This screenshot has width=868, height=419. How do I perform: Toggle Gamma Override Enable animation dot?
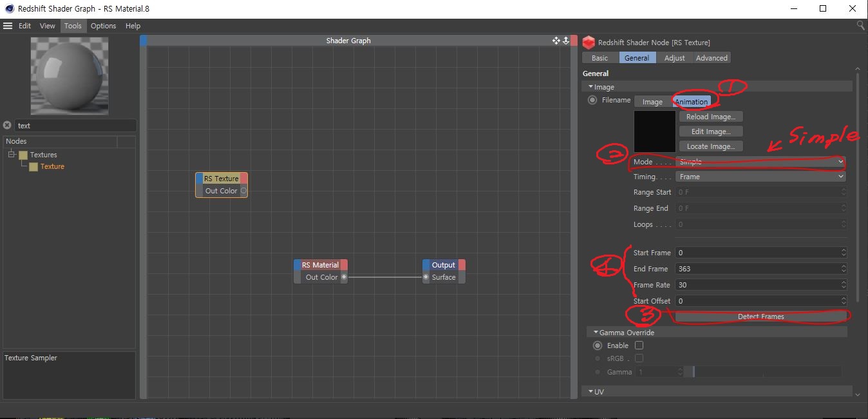(598, 346)
